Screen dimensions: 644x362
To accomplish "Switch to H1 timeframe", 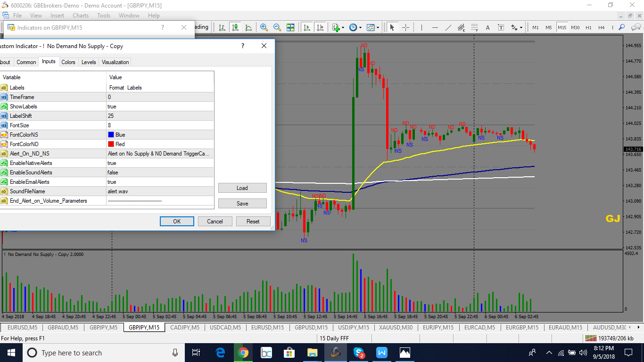I will pos(588,27).
